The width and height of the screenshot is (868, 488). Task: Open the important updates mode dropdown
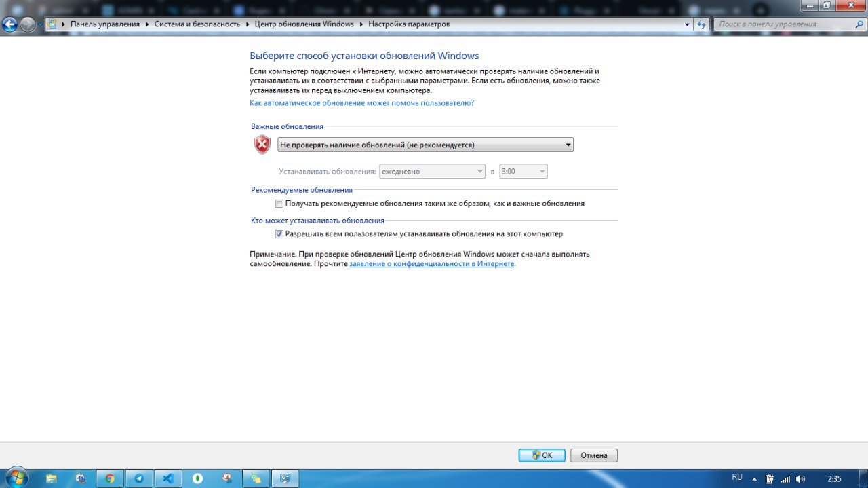pyautogui.click(x=425, y=145)
